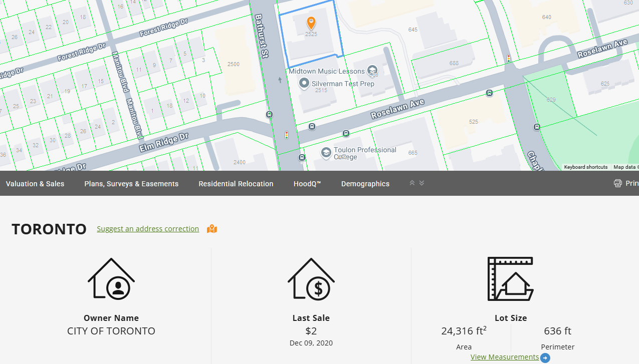Click the orange pin marker at 2525

point(311,23)
